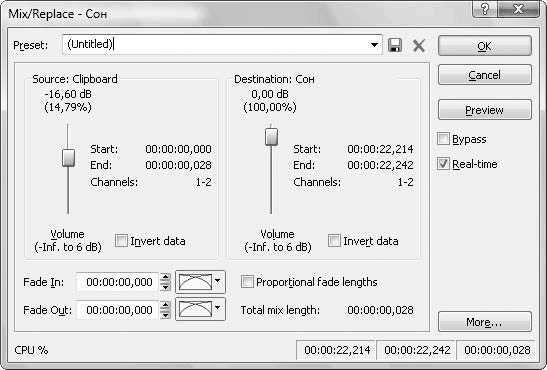Click the OK button

tap(485, 45)
